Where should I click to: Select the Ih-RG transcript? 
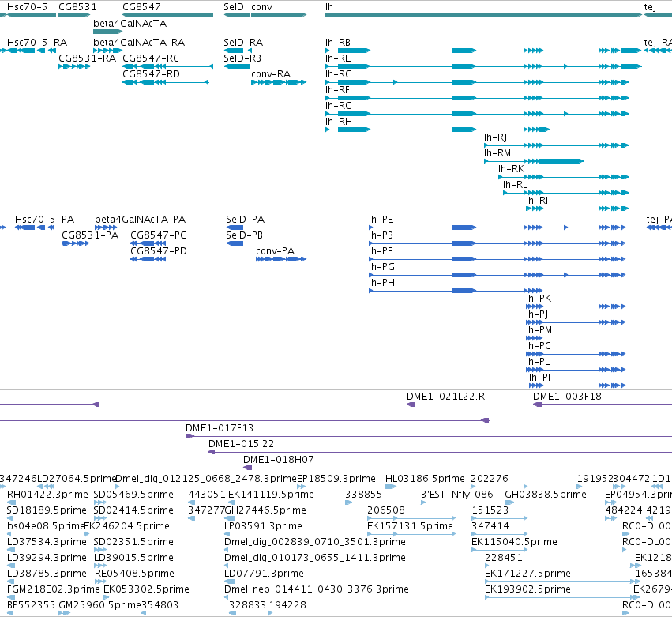477,114
